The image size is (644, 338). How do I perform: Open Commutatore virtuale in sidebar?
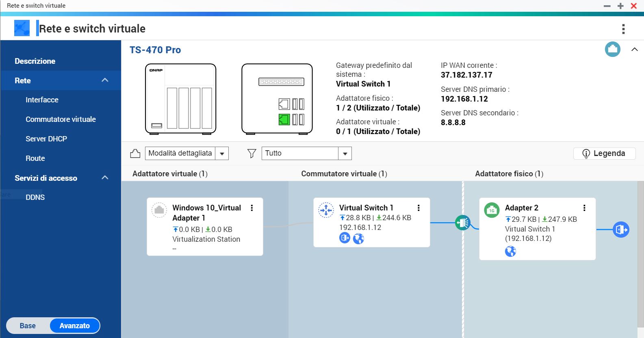coord(61,119)
